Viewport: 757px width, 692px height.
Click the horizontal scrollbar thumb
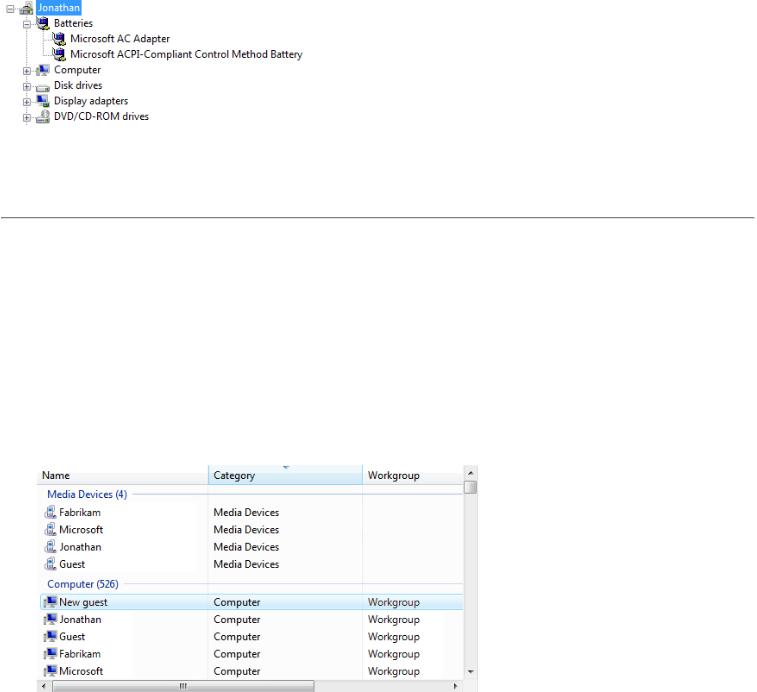point(183,686)
